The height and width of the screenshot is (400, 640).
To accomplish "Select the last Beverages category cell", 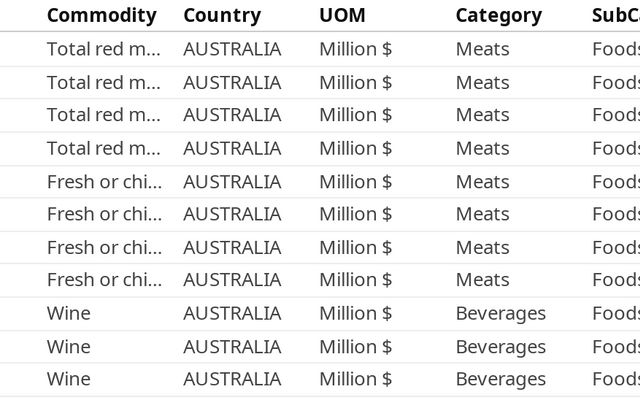I will tap(501, 379).
